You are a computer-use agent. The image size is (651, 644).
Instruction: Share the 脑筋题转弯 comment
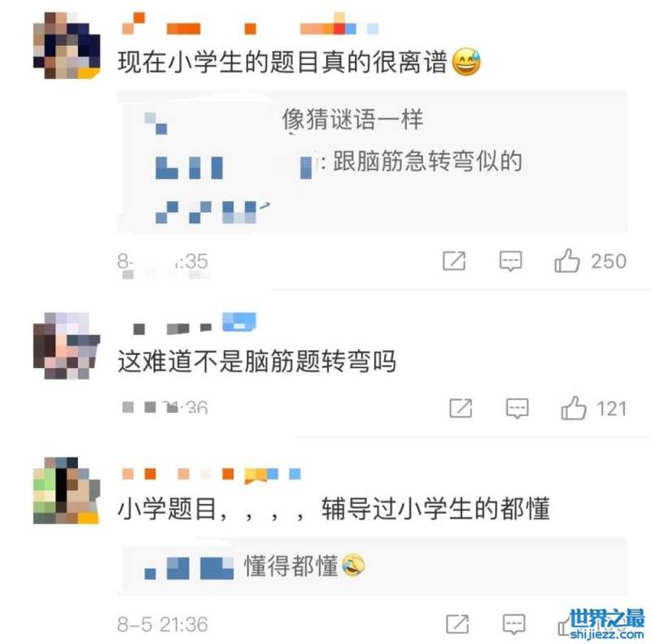coord(461,408)
